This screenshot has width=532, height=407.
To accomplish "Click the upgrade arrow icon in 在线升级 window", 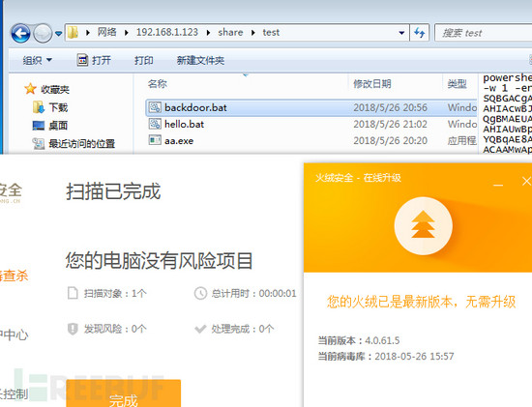I will [423, 225].
